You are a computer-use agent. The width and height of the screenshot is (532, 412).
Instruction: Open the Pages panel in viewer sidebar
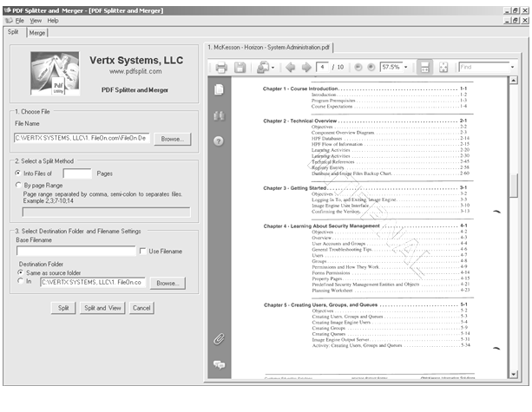pos(219,90)
